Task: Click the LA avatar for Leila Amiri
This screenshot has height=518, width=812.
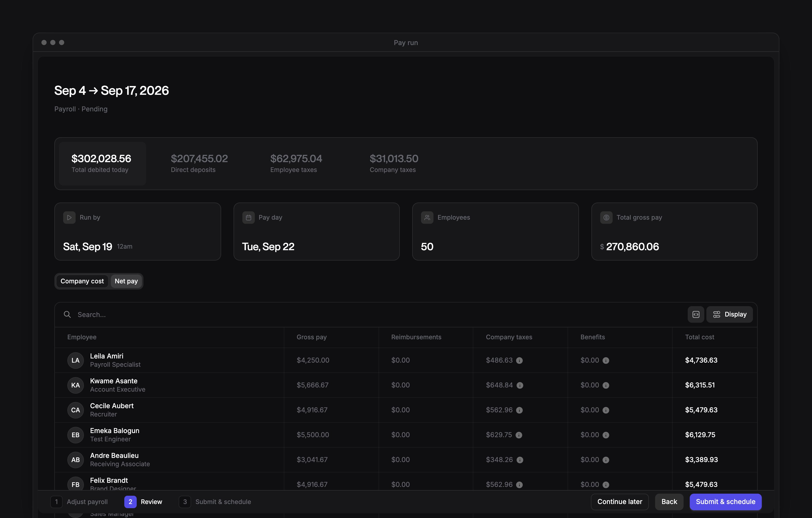Action: click(x=76, y=361)
